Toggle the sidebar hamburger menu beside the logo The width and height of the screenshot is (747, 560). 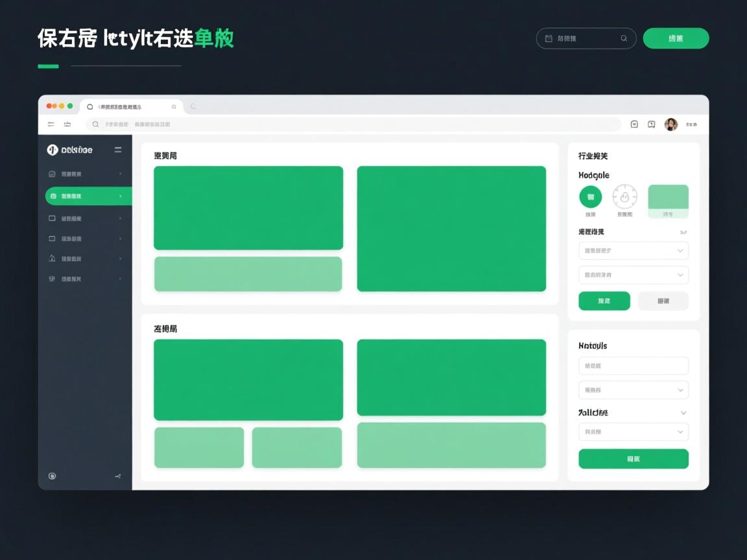click(x=118, y=150)
